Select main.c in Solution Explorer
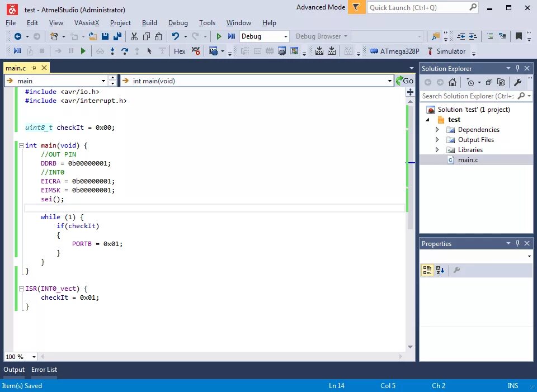Viewport: 537px width, 392px height. [468, 160]
